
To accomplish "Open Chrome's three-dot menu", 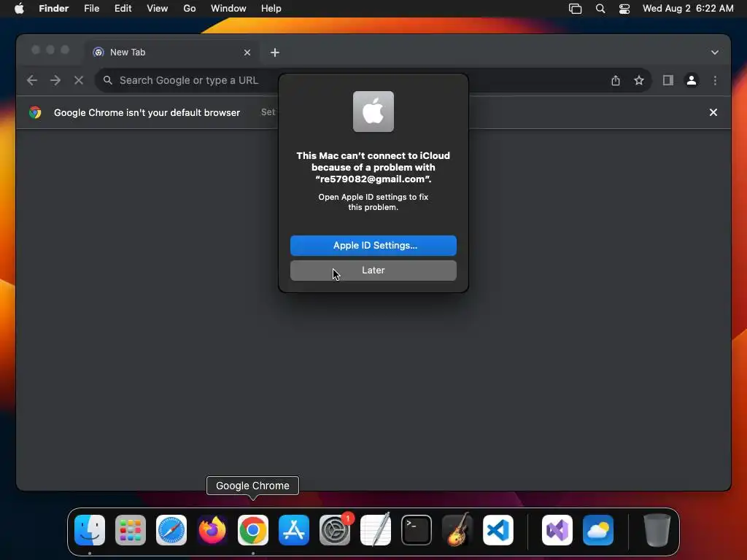I will pos(715,80).
